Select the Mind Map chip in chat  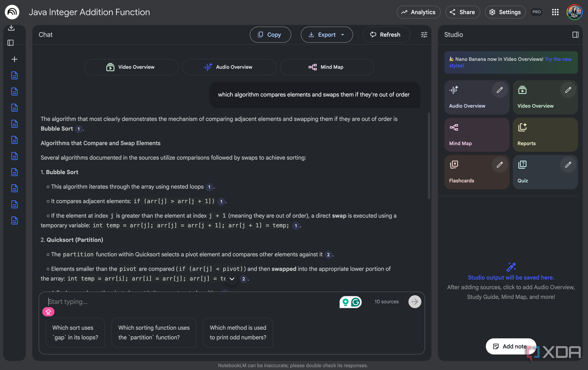point(327,67)
